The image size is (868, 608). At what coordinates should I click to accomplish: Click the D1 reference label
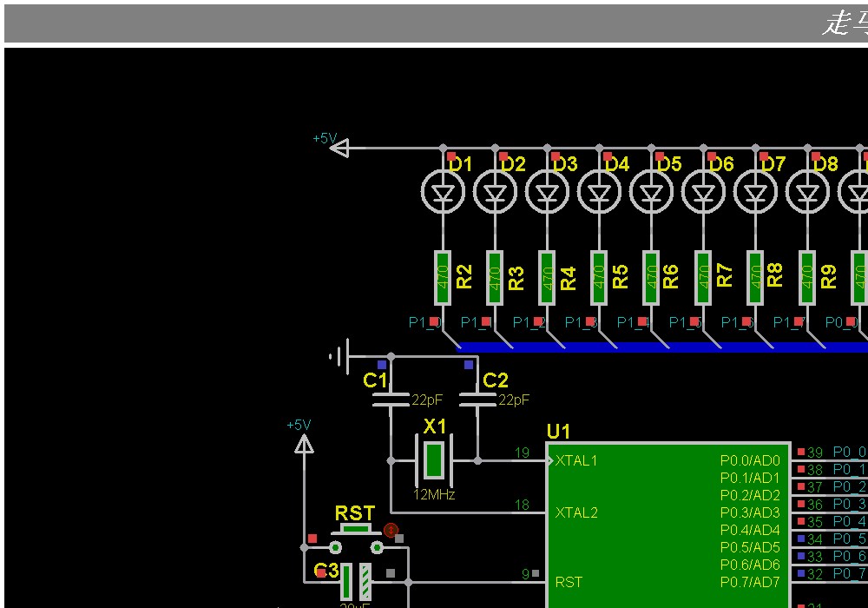point(460,164)
